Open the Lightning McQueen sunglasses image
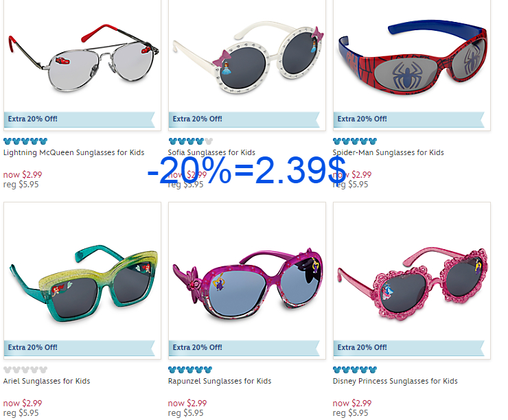This screenshot has width=508, height=420. click(84, 58)
